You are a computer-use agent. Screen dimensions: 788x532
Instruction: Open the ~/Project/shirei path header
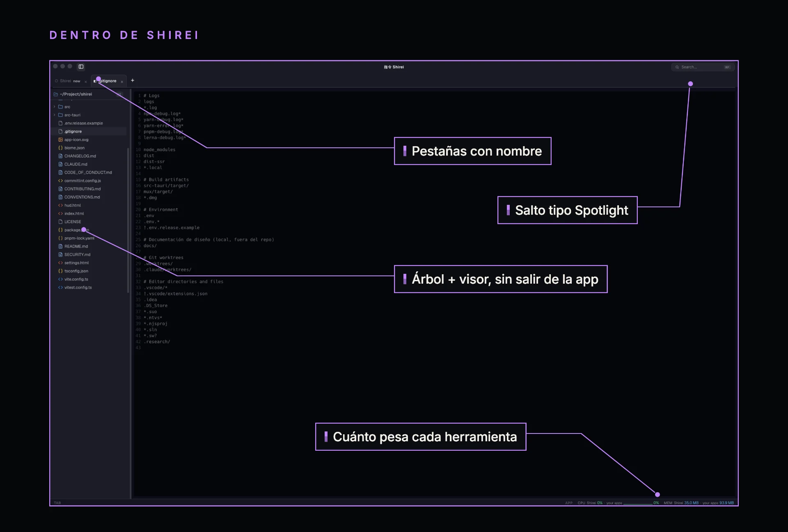76,94
